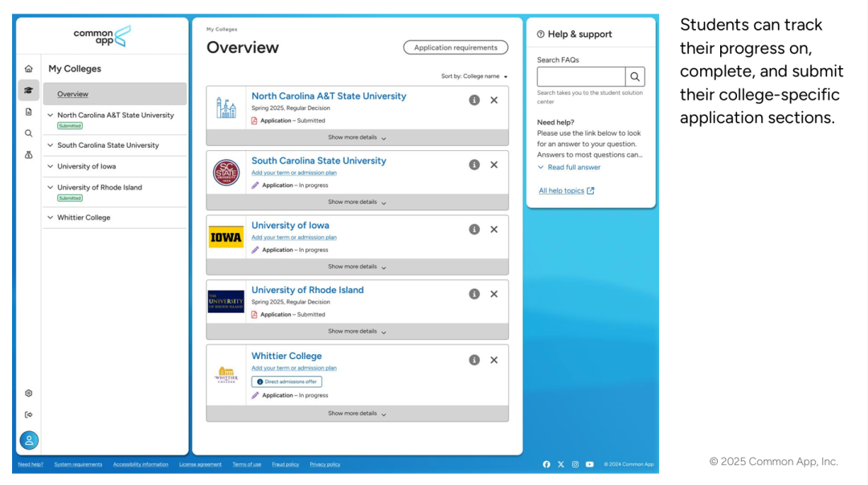Screen dimensions: 868x485
Task: Open Common App Facebook page icon
Action: (547, 465)
